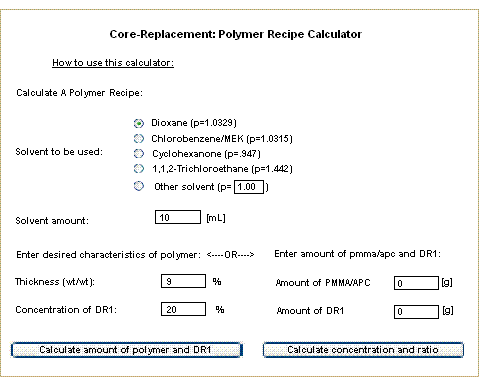Click the 'Solvent to be used:' label

tap(59, 152)
